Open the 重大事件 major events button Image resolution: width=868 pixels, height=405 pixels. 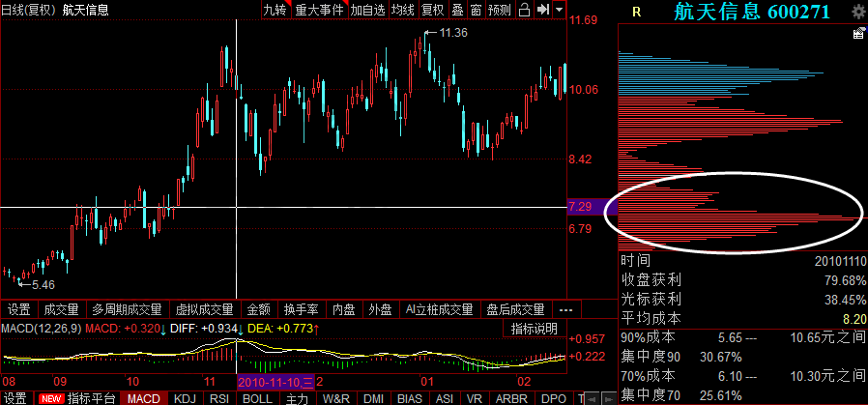pyautogui.click(x=319, y=10)
